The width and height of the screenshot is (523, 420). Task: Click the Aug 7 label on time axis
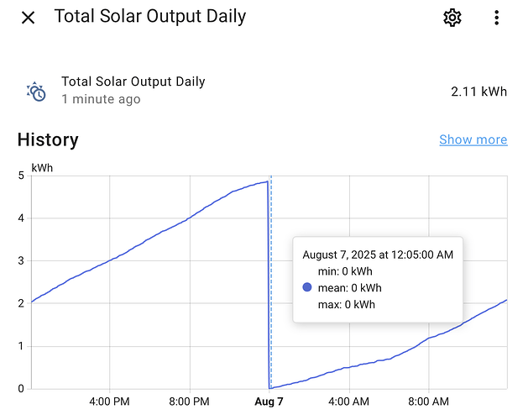(x=269, y=402)
